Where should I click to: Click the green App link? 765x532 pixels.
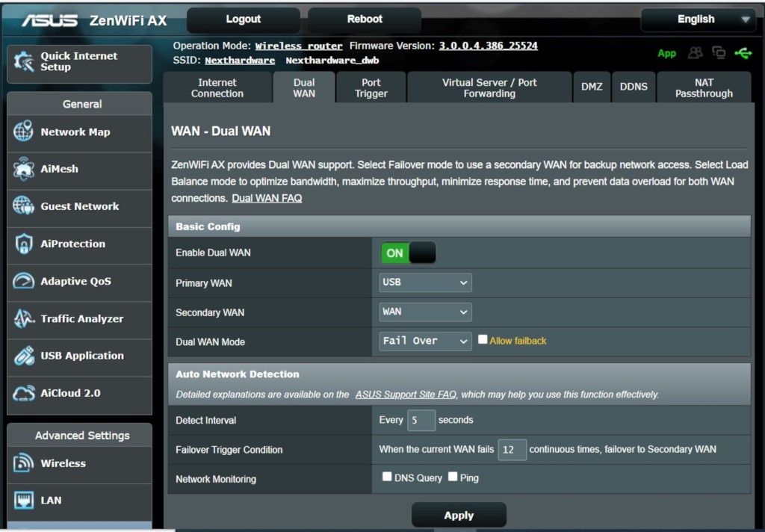click(x=666, y=53)
